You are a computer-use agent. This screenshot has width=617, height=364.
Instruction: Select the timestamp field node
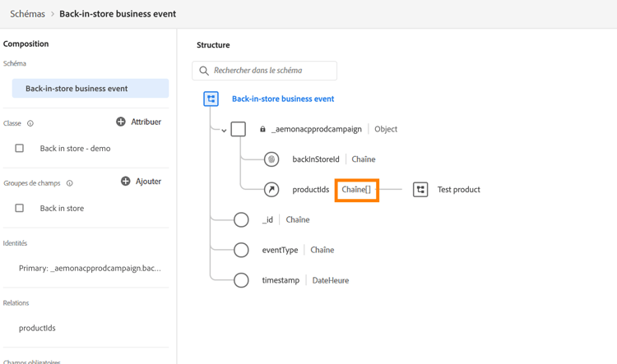coord(241,280)
